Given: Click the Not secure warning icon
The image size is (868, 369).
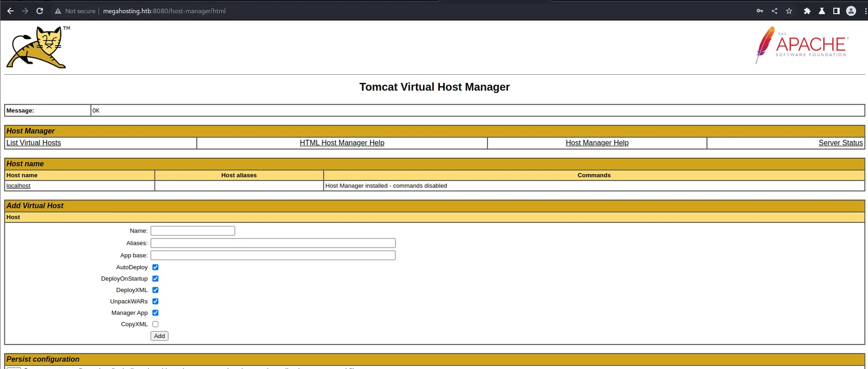Looking at the screenshot, I should coord(58,11).
